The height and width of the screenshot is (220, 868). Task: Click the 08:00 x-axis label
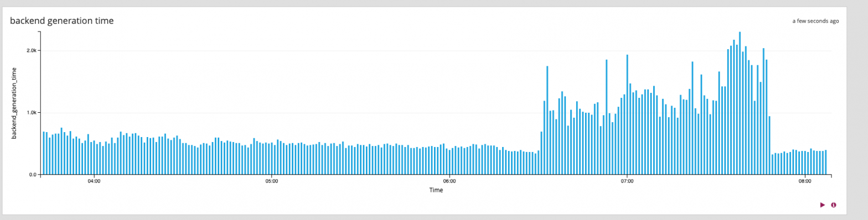coord(805,181)
